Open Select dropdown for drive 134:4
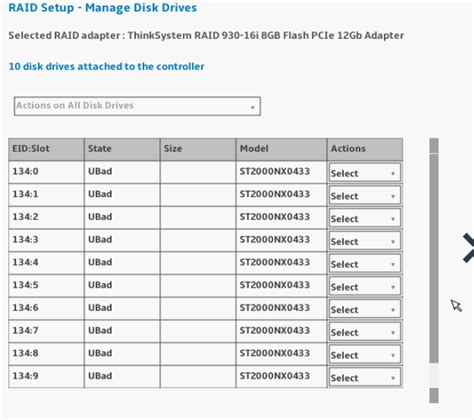Image resolution: width=474 pixels, height=420 pixels. click(x=365, y=263)
